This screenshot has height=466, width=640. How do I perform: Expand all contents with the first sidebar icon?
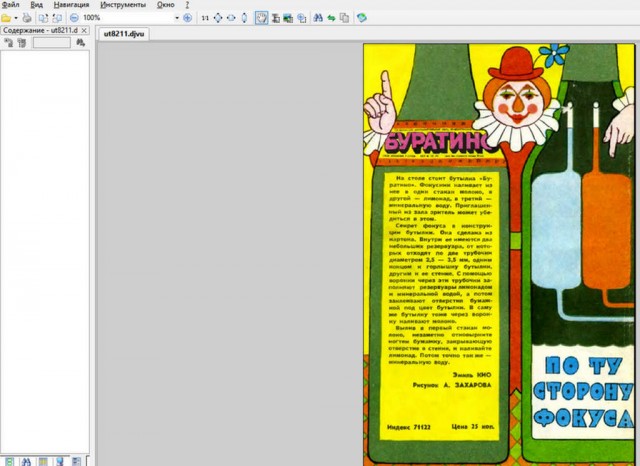[9, 42]
